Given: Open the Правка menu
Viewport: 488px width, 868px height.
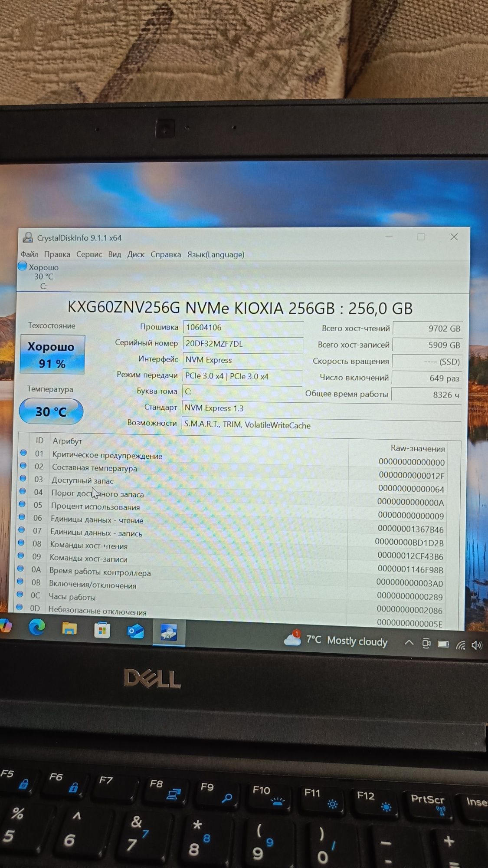Looking at the screenshot, I should click(x=57, y=254).
